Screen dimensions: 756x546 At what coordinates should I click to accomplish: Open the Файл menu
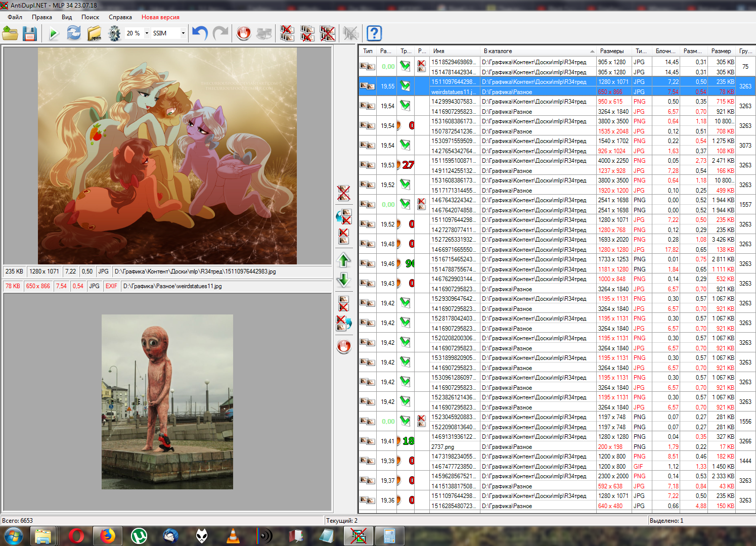[x=15, y=17]
